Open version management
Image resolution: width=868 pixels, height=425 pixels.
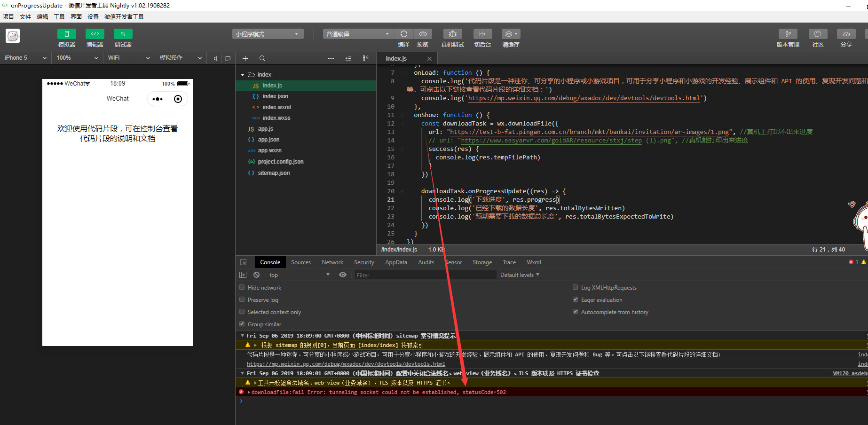pyautogui.click(x=788, y=34)
